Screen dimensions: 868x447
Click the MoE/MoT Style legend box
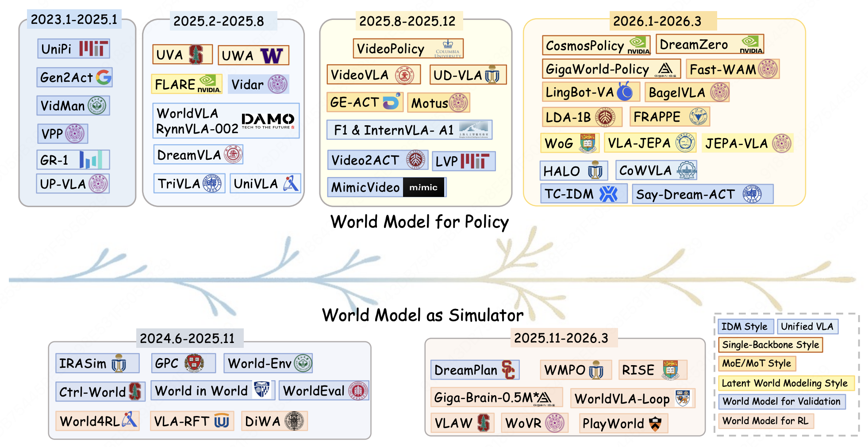[x=757, y=363]
